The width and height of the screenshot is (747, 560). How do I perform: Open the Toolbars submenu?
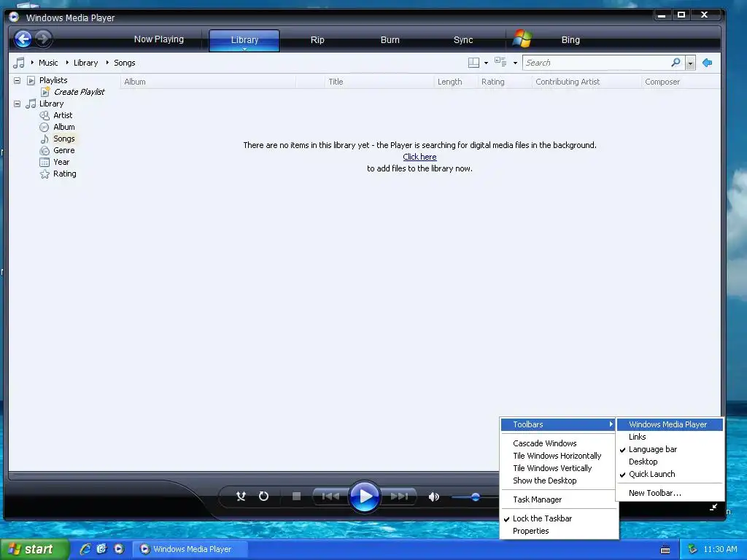(558, 424)
